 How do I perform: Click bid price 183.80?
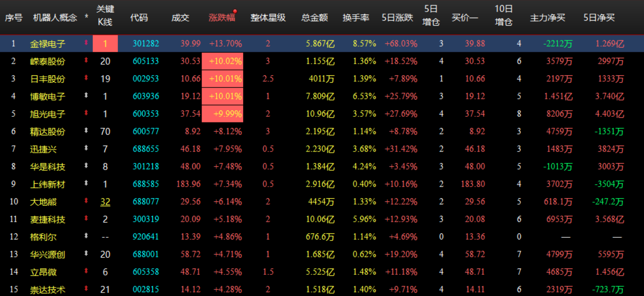tap(473, 184)
